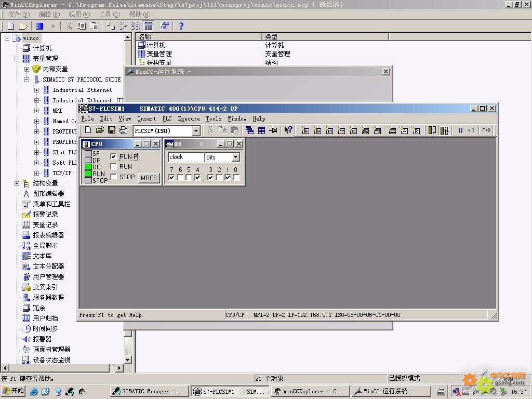Click the 类型 column header
The width and height of the screenshot is (532, 399).
tap(325, 37)
